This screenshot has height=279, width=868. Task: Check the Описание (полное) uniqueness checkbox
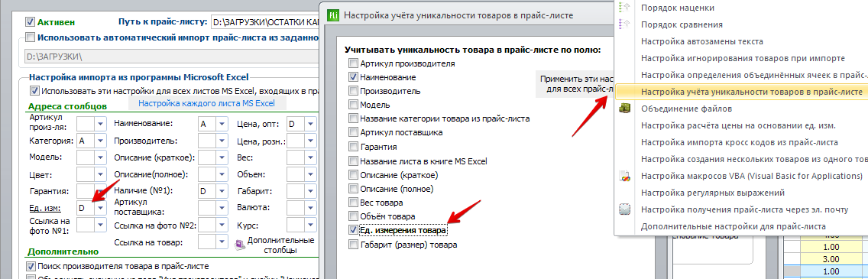tap(353, 190)
